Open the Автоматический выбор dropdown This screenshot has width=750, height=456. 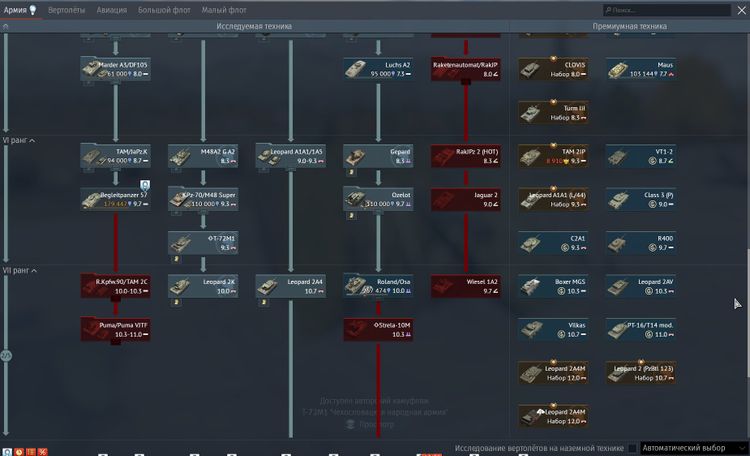tap(691, 449)
